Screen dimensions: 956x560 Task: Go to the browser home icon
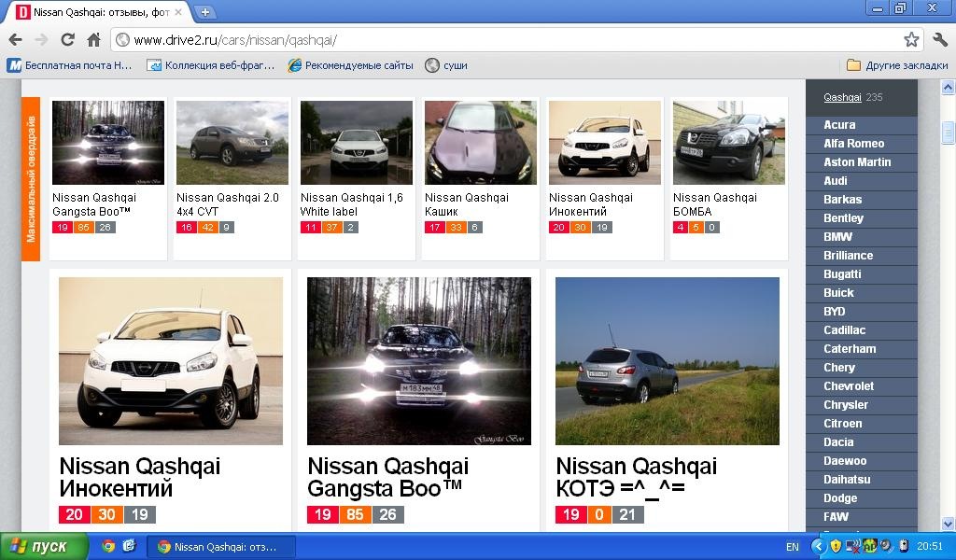94,40
